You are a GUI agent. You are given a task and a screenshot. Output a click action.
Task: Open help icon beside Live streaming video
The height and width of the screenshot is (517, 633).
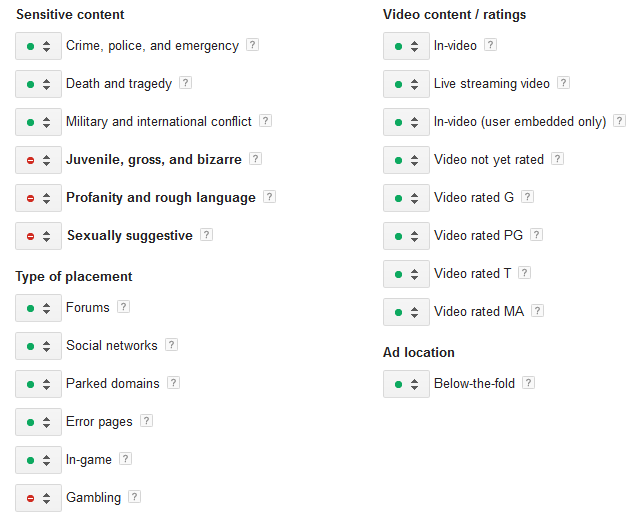point(563,83)
